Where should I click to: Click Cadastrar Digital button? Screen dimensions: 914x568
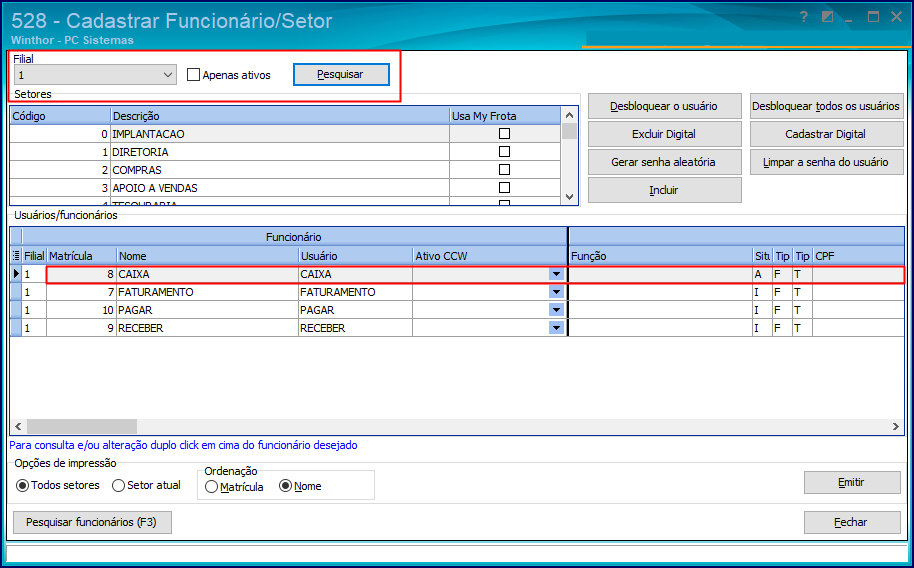click(x=827, y=134)
